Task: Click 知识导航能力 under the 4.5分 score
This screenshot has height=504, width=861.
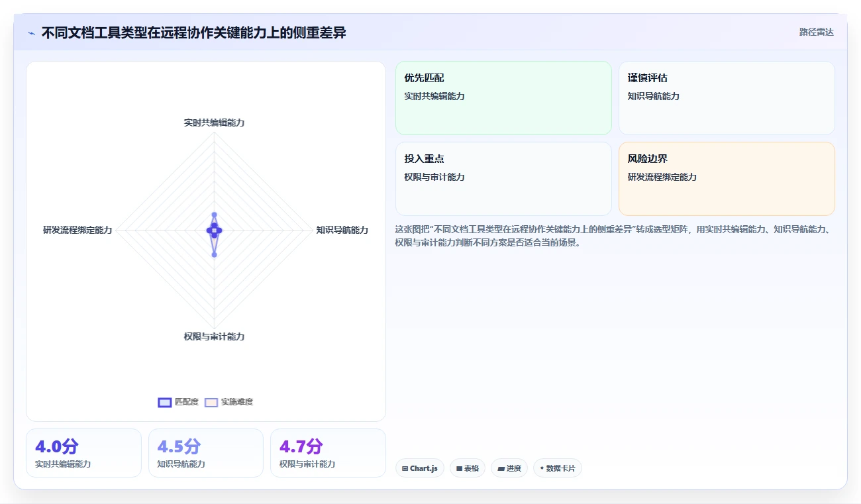Action: 181,464
